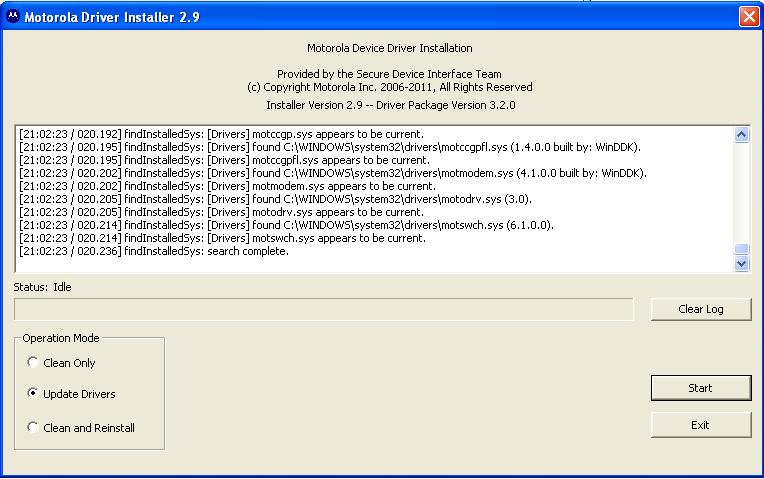Click log line 'motccgp.sys appears to be current'
Viewport: 764px width, 479px height.
(x=222, y=134)
